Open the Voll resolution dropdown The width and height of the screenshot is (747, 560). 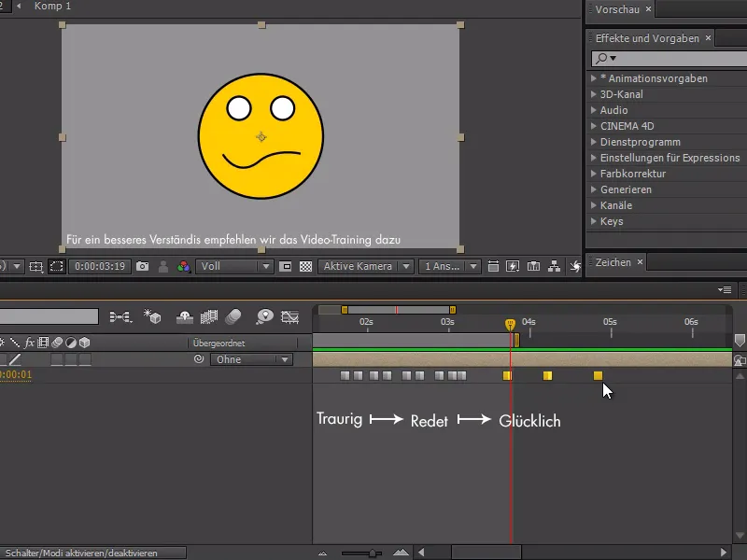point(233,266)
